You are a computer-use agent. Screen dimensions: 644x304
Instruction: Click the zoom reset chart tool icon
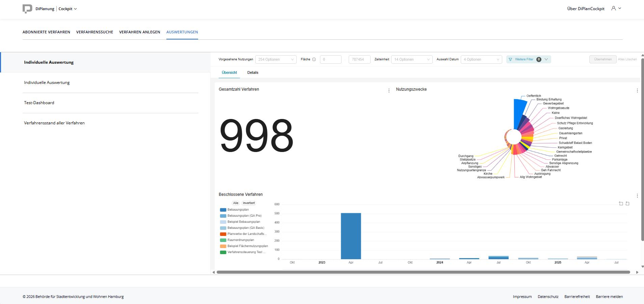[x=627, y=204]
